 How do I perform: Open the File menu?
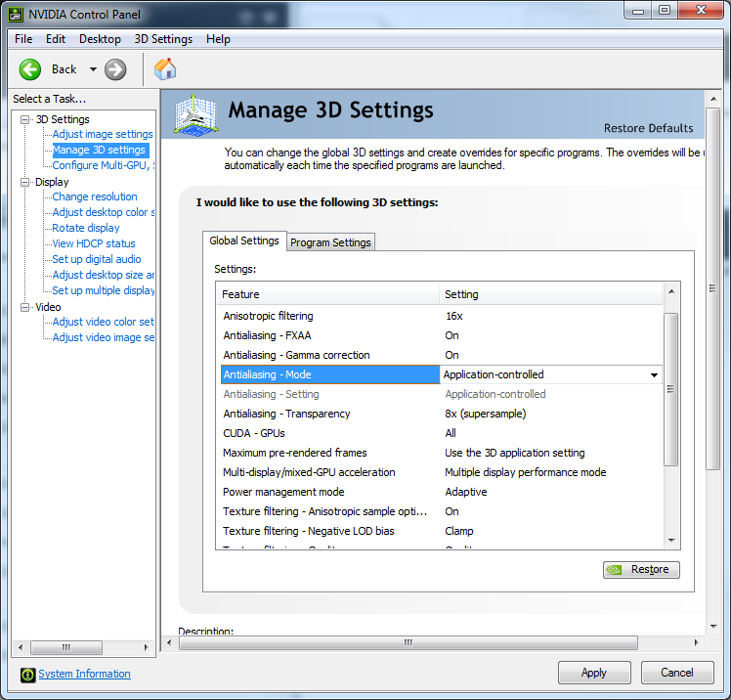tap(23, 39)
